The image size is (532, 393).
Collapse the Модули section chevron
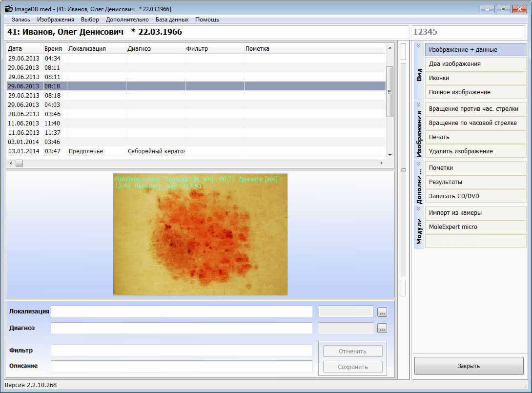[x=418, y=208]
